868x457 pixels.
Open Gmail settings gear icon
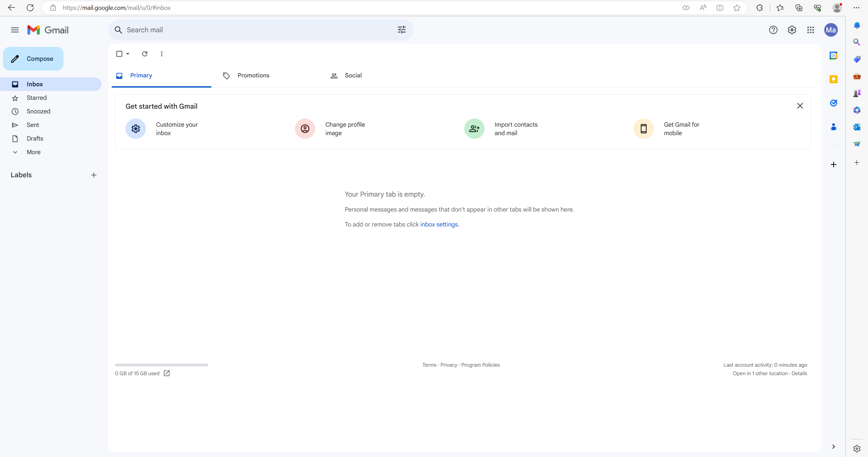pyautogui.click(x=791, y=30)
